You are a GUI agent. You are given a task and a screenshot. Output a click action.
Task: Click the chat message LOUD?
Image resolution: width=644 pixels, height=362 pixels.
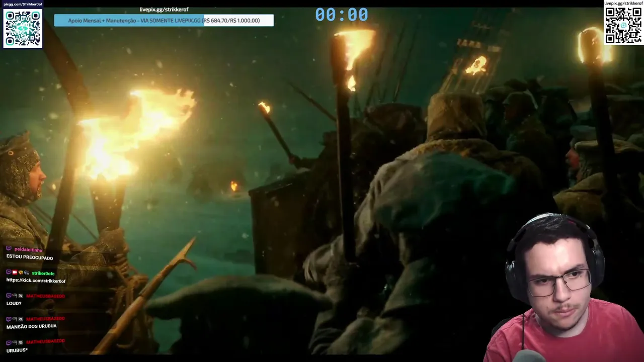point(14,304)
